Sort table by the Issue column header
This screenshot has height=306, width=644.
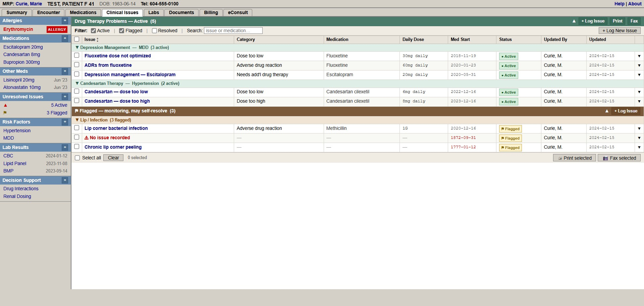point(91,40)
